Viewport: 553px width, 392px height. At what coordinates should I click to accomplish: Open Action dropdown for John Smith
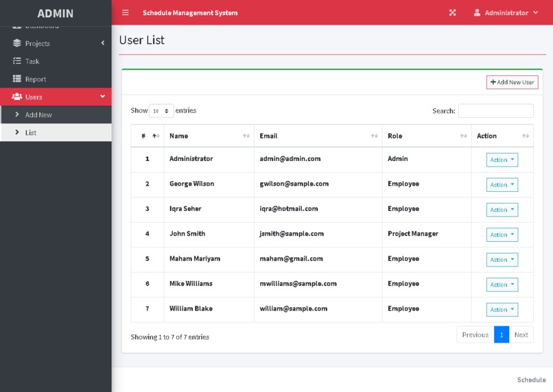pos(502,235)
